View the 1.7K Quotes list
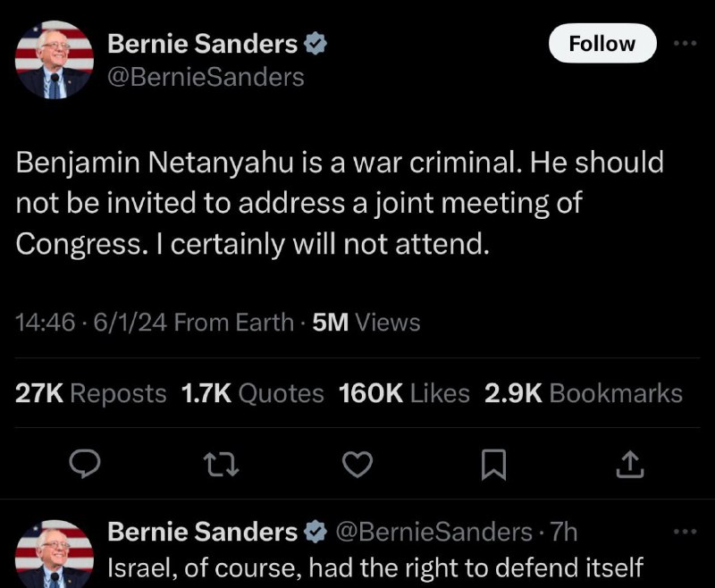 [252, 393]
